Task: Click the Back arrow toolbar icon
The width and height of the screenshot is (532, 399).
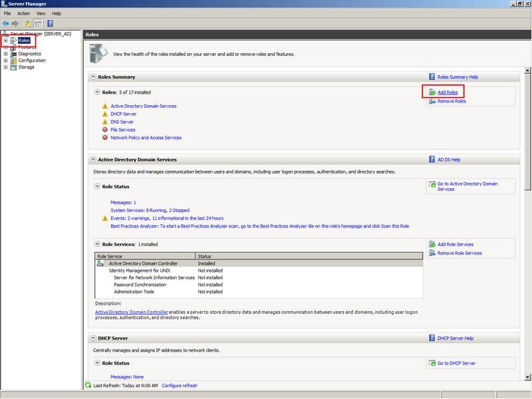Action: point(6,23)
